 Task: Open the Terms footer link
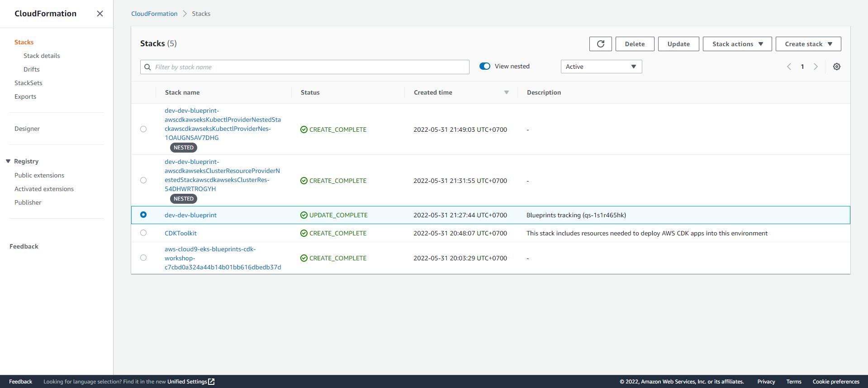point(794,382)
